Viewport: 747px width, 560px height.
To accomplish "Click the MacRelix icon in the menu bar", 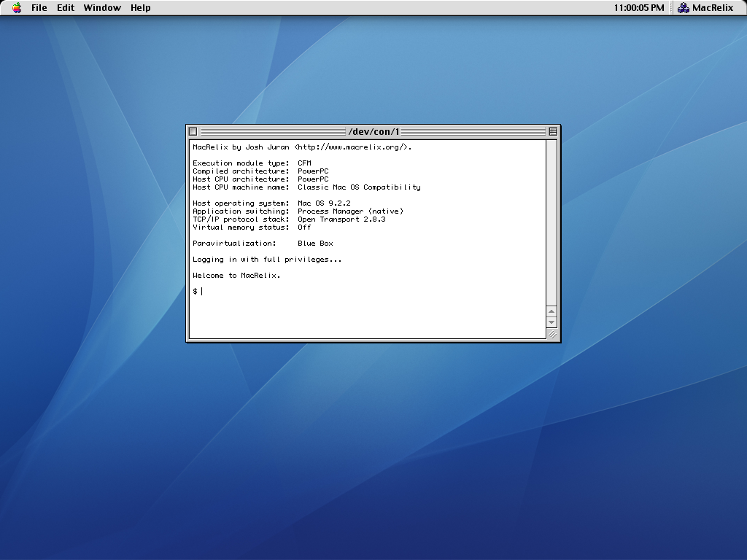I will [683, 7].
